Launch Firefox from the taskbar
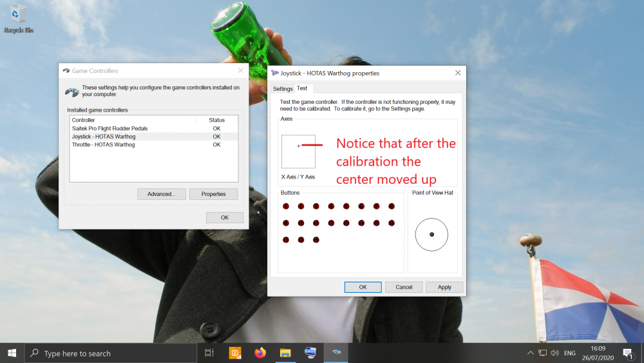644x363 pixels. coord(260,353)
